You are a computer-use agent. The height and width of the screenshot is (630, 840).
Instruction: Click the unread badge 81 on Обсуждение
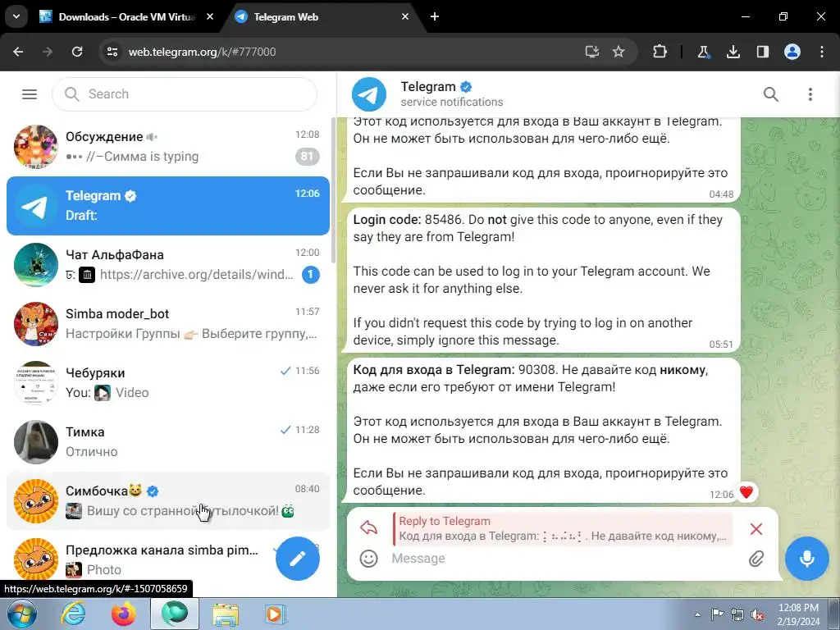pos(307,157)
